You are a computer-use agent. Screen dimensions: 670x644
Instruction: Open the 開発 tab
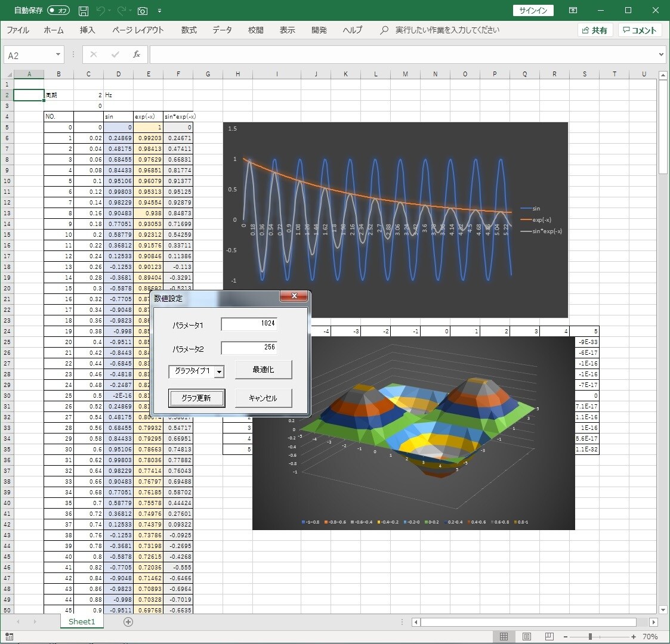pos(319,30)
